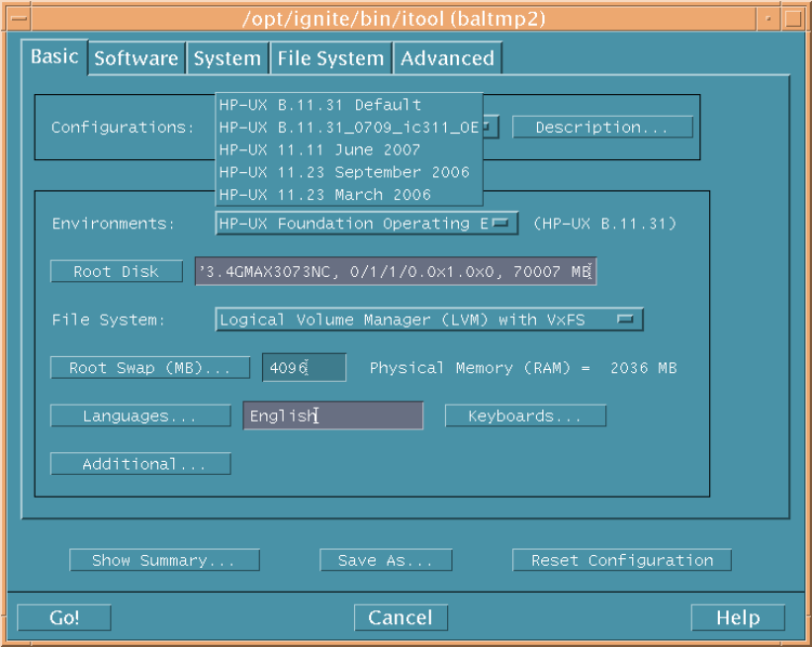Pick HP-UX 11.23 March 2006 configuration
The width and height of the screenshot is (812, 647).
(349, 194)
